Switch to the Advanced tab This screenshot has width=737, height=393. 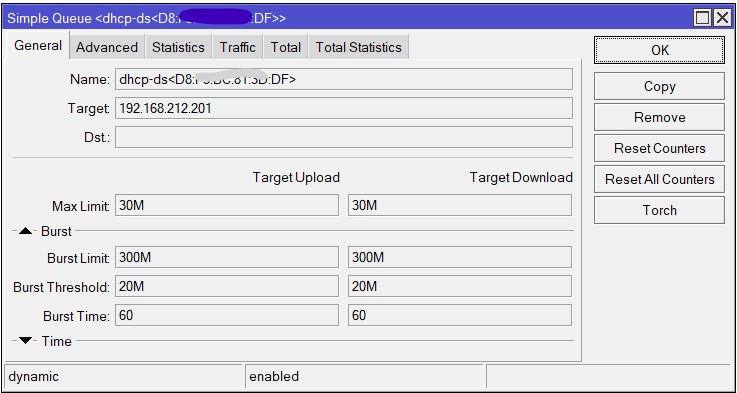point(107,47)
